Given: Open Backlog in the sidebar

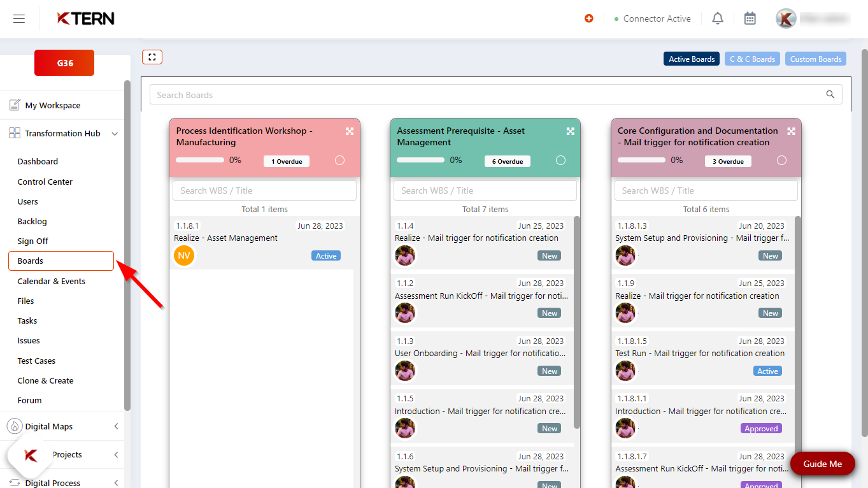Looking at the screenshot, I should 32,221.
